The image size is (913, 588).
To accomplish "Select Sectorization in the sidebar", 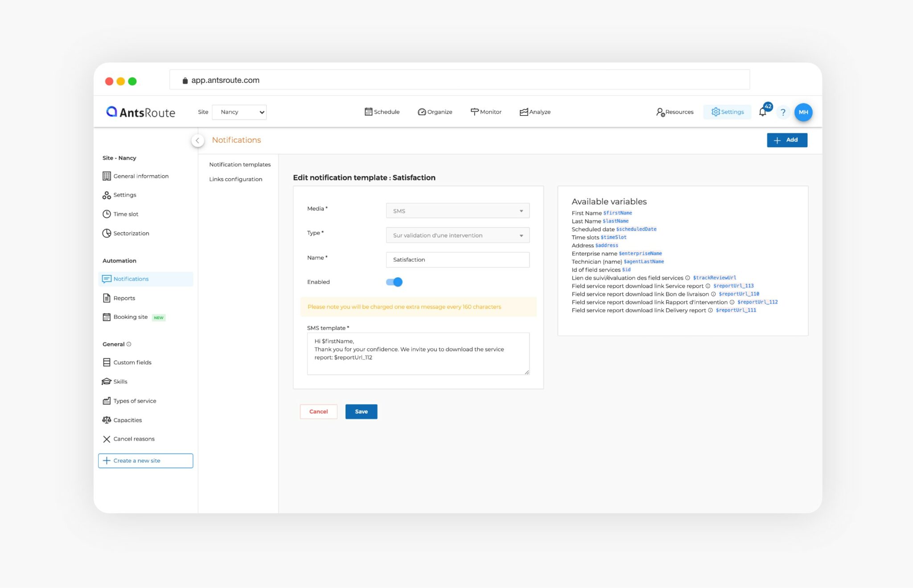I will 131,233.
